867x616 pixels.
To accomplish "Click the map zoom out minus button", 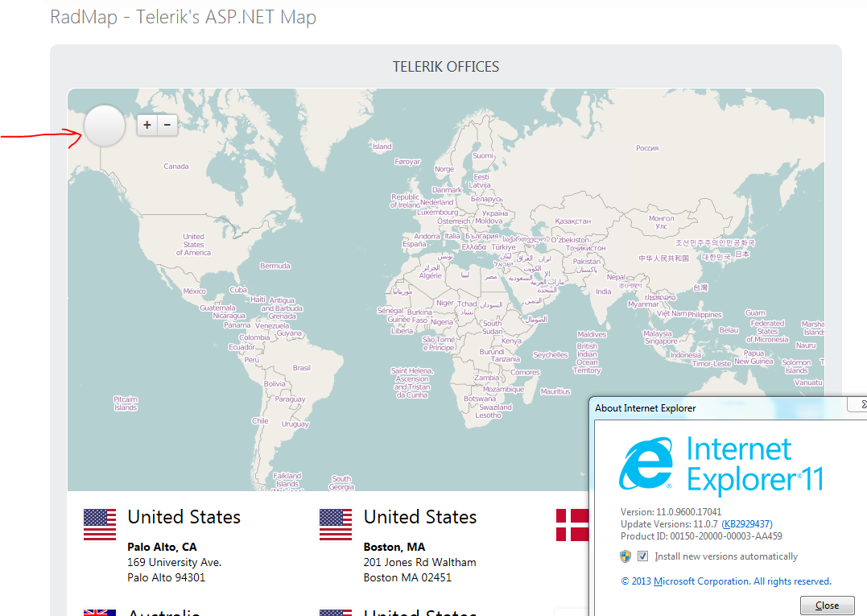I will (167, 125).
